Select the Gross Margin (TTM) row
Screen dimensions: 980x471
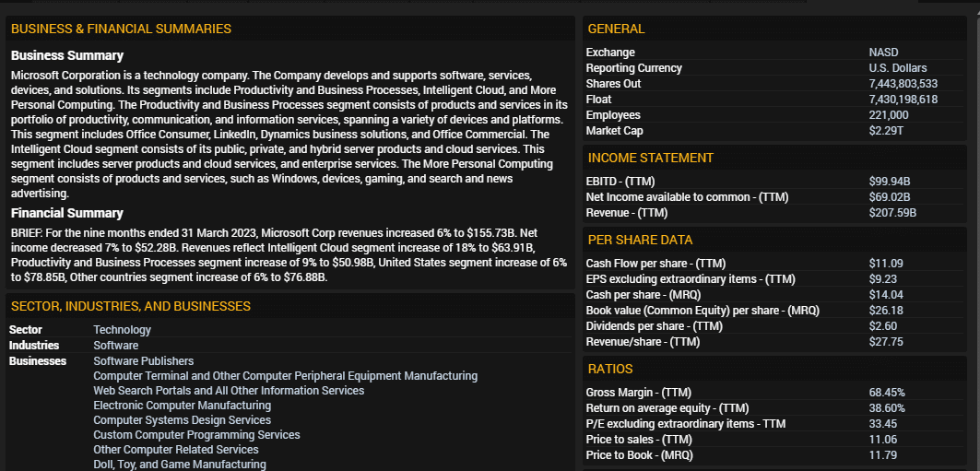[774, 393]
